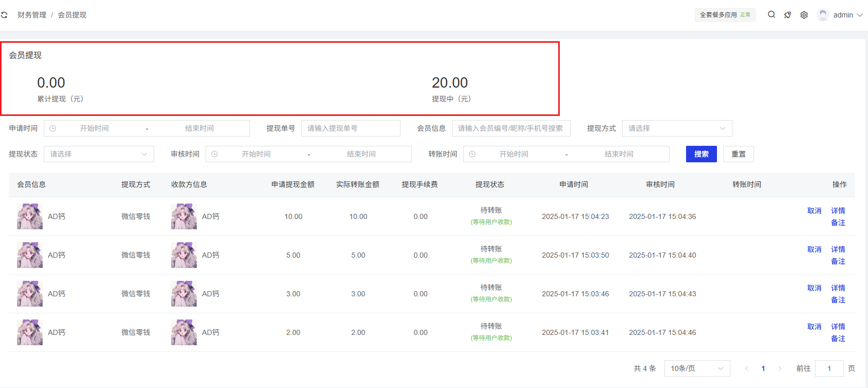The width and height of the screenshot is (868, 388).
Task: Click 备注 on the 2.00 withdrawal row
Action: click(838, 339)
